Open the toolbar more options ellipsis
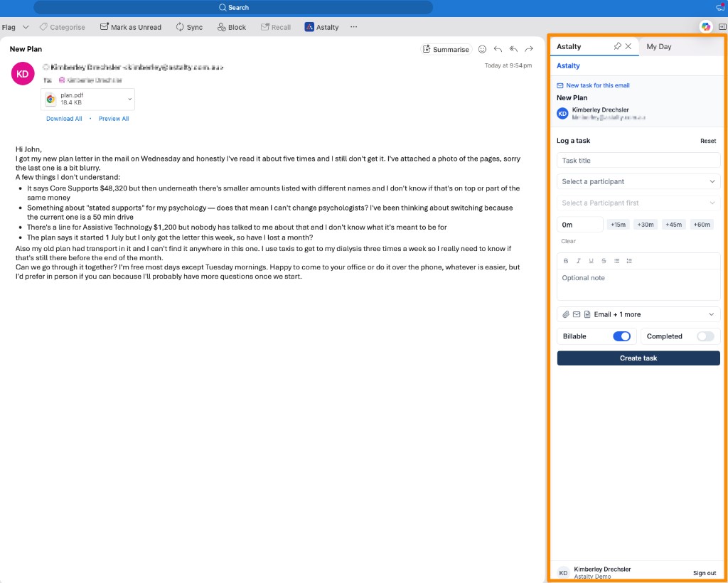This screenshot has width=728, height=583. pyautogui.click(x=354, y=27)
